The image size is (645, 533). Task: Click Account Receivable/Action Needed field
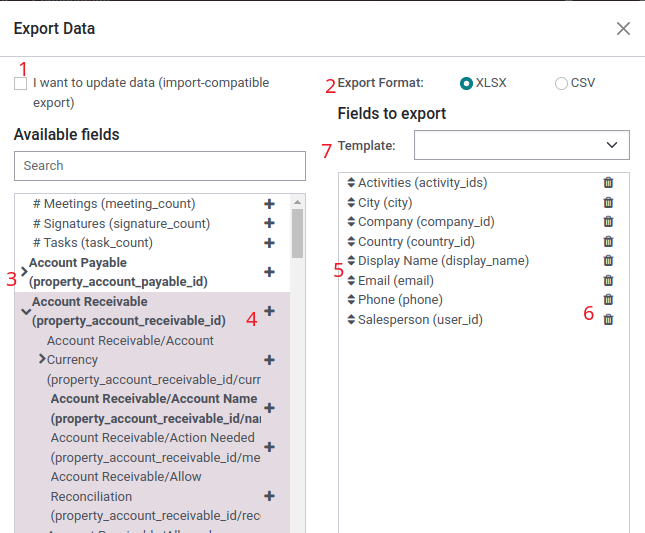[153, 447]
